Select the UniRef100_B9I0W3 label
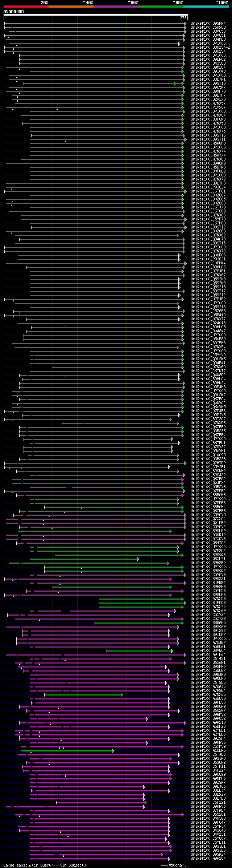The height and width of the screenshot is (868, 232). (208, 72)
